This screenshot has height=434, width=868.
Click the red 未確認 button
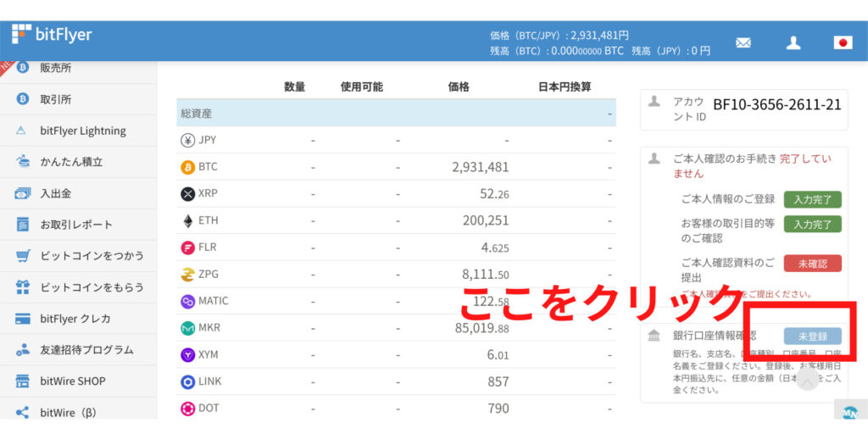[x=813, y=264]
